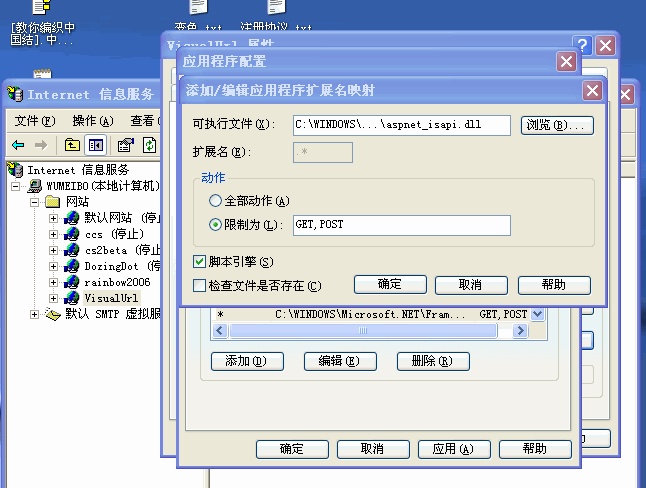The height and width of the screenshot is (488, 646).
Task: Click the rainbow2006 site globe icon
Action: click(72, 282)
